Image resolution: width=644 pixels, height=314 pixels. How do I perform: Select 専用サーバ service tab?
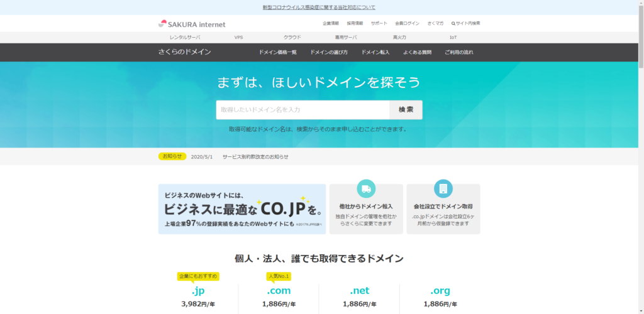pos(346,37)
